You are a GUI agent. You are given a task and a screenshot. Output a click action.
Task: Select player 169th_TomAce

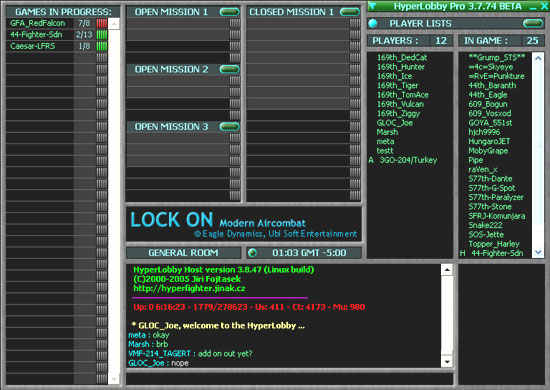tap(403, 95)
